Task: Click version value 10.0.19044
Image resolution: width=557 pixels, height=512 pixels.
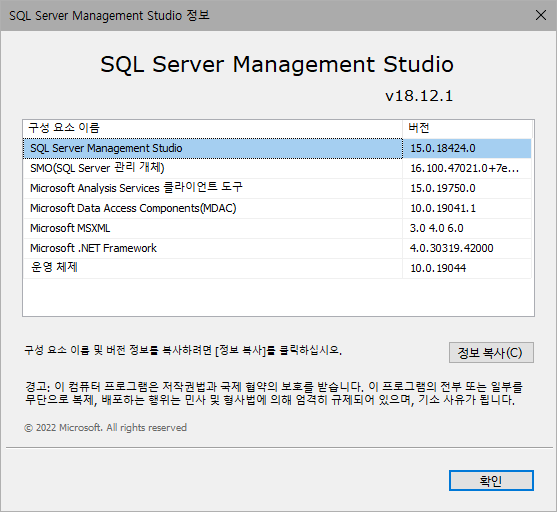Action: (438, 268)
